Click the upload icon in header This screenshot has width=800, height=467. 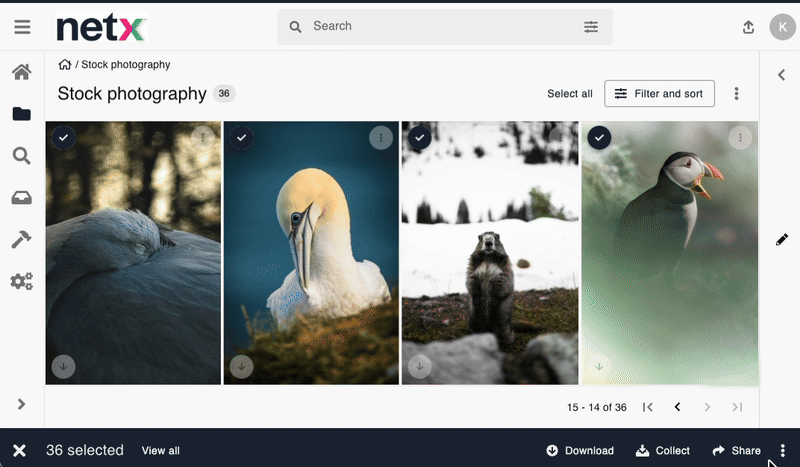click(748, 27)
